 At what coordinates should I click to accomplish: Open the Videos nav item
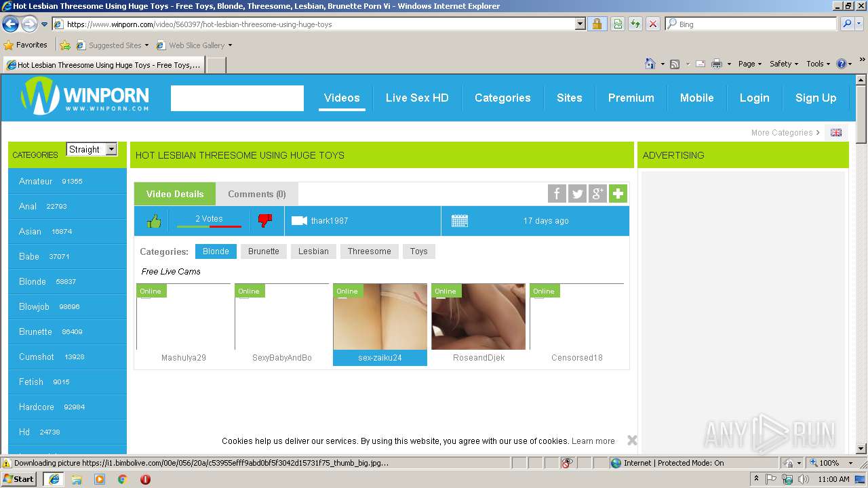point(342,98)
